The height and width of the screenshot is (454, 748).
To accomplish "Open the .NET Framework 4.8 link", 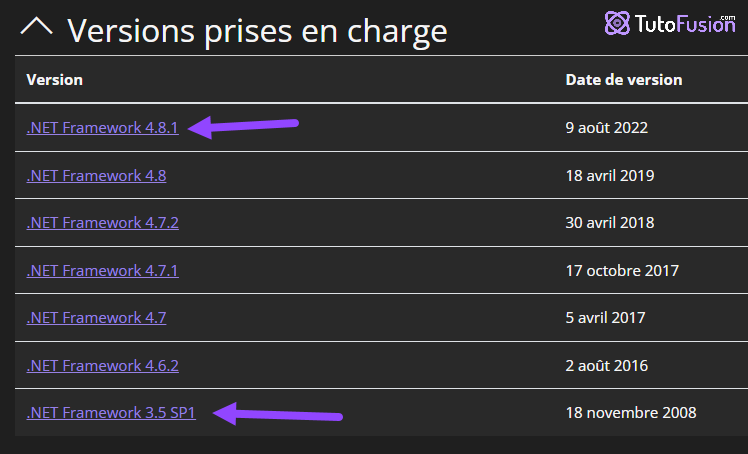I will [x=96, y=175].
